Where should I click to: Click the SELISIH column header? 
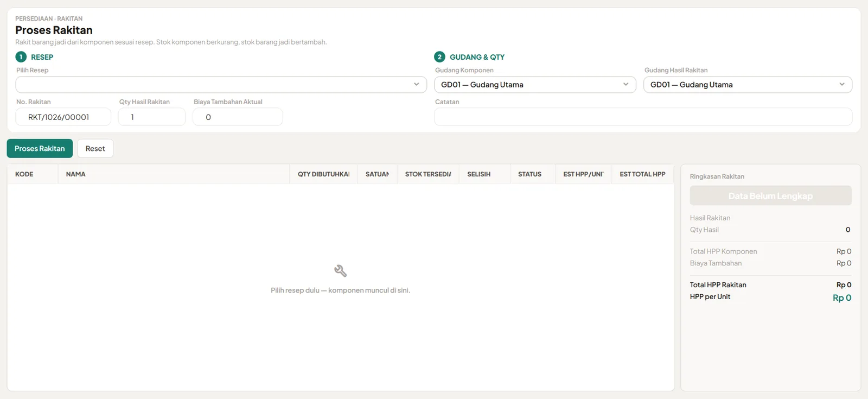click(x=484, y=174)
